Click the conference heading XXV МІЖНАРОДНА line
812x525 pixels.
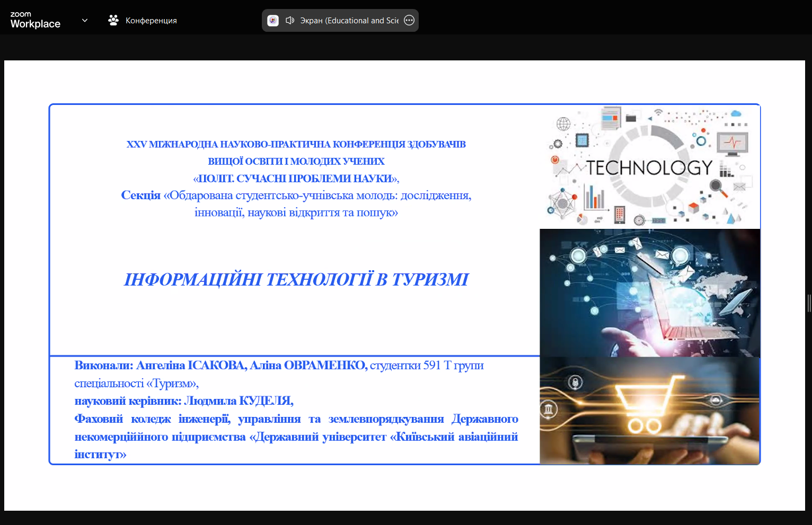296,144
